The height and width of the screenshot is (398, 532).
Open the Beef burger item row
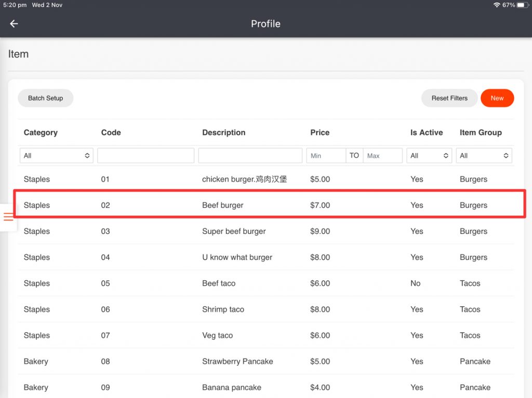tap(222, 205)
